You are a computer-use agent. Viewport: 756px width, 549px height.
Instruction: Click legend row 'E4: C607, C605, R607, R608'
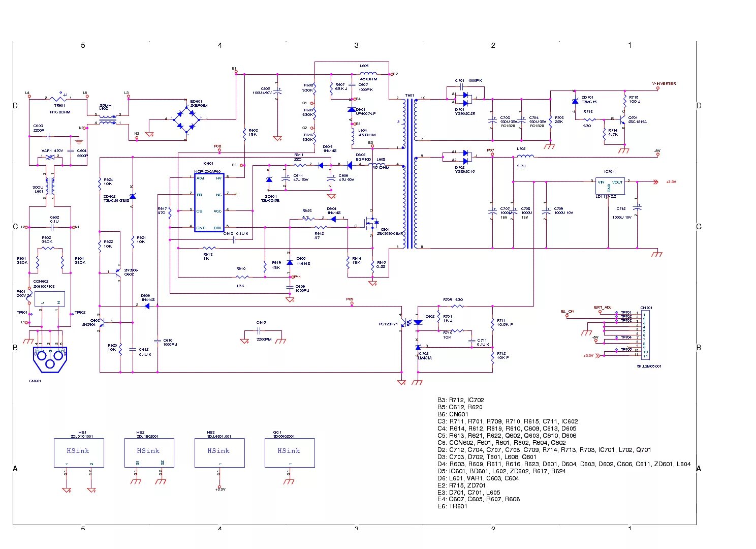point(479,499)
